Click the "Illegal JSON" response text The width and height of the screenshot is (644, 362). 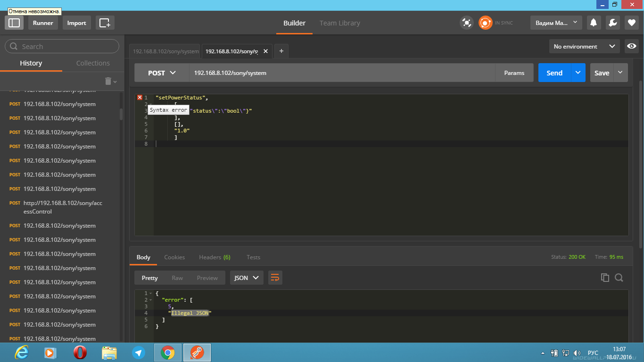(190, 313)
